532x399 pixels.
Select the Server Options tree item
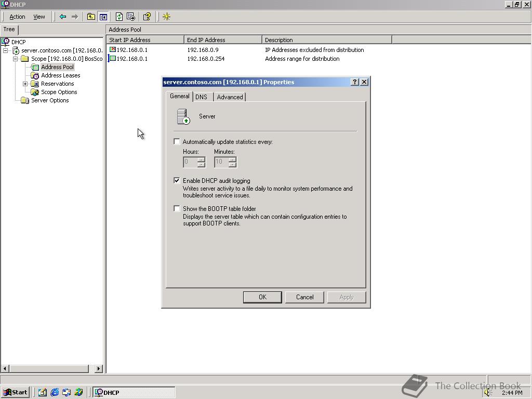50,100
